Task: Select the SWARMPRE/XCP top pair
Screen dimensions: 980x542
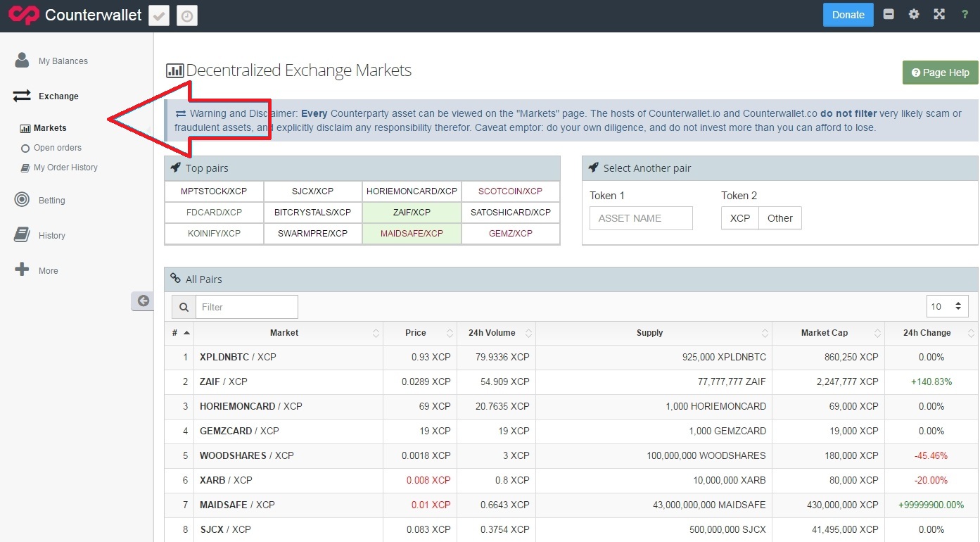Action: click(x=312, y=234)
